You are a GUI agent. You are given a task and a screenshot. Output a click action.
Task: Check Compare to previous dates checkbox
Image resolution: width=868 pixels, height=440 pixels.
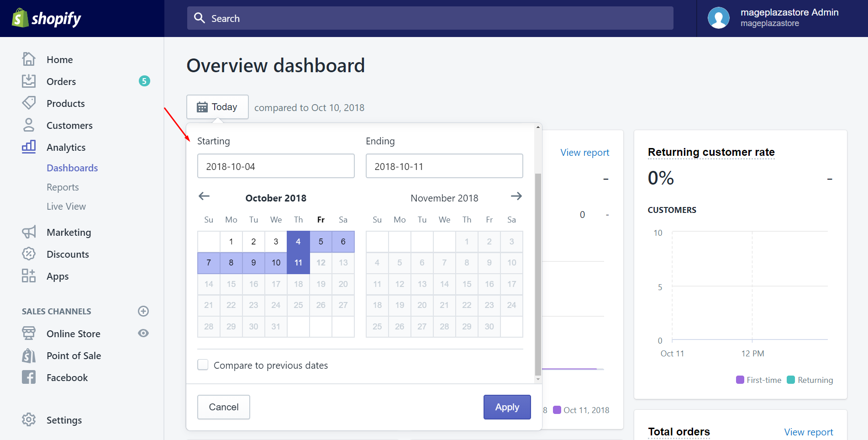tap(203, 365)
